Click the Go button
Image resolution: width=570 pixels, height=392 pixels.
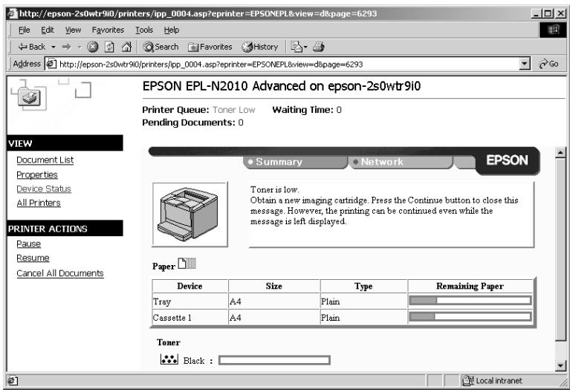[549, 64]
